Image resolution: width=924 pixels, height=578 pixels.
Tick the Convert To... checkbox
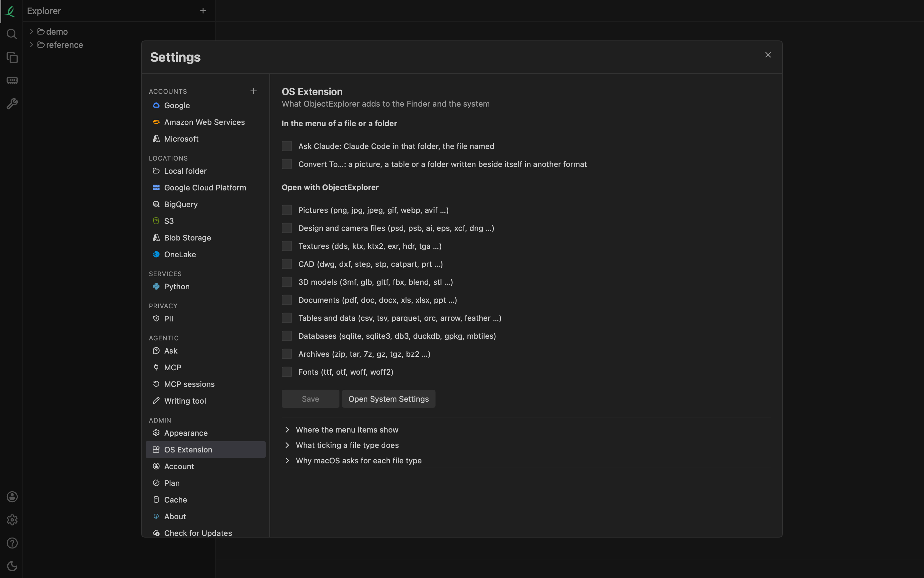point(287,164)
